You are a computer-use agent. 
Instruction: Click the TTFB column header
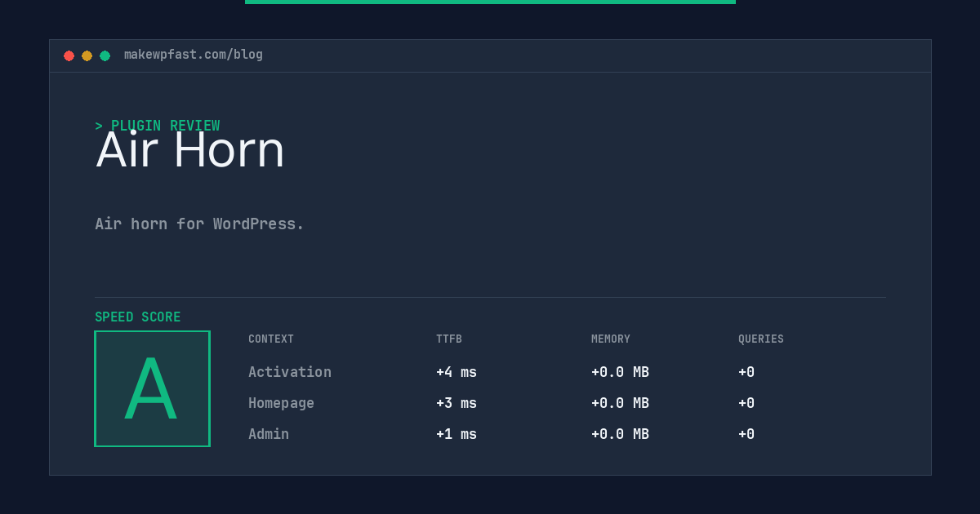449,339
